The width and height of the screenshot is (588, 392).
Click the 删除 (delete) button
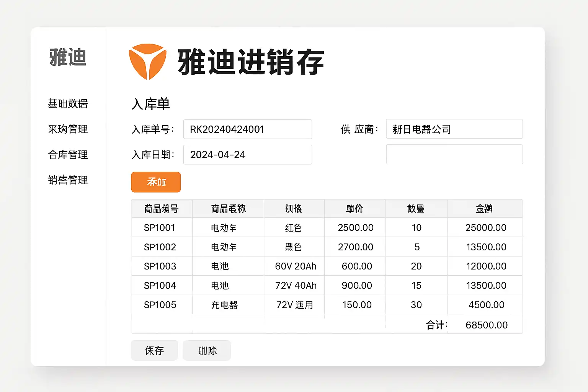coord(207,350)
